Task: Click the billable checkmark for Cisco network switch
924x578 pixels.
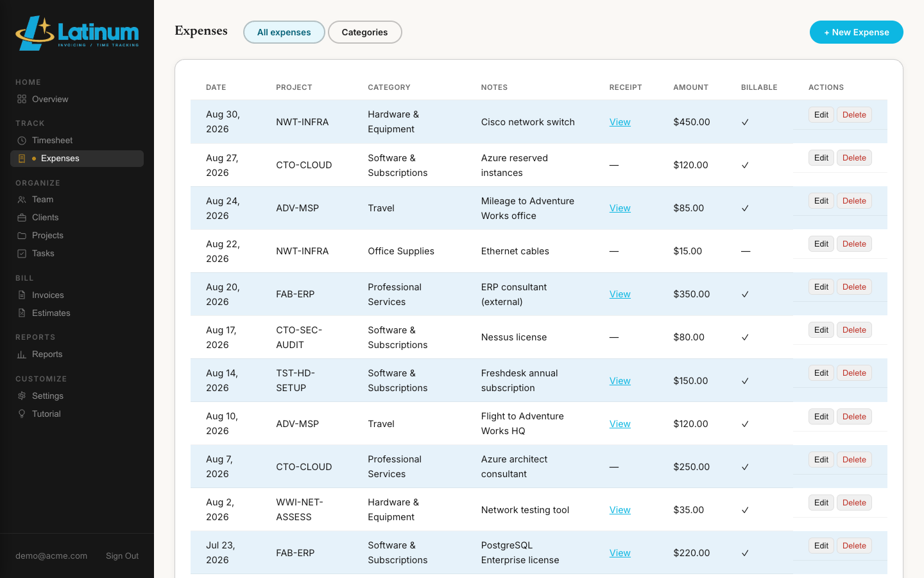Action: pos(745,122)
